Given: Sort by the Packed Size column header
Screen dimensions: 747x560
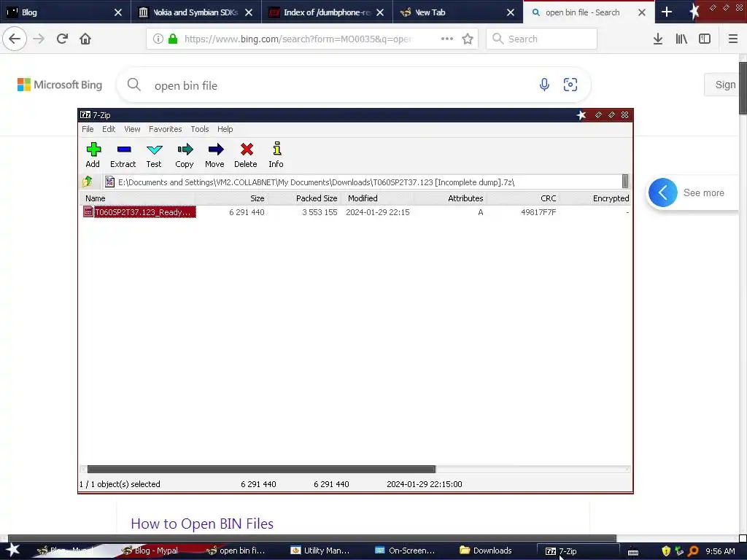Looking at the screenshot, I should (304, 198).
